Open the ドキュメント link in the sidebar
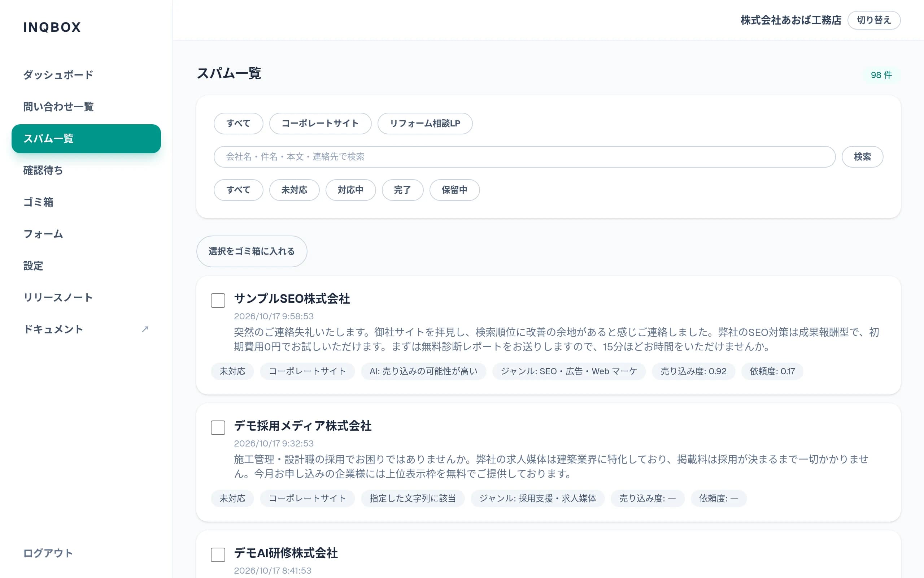This screenshot has height=578, width=924. tap(86, 329)
